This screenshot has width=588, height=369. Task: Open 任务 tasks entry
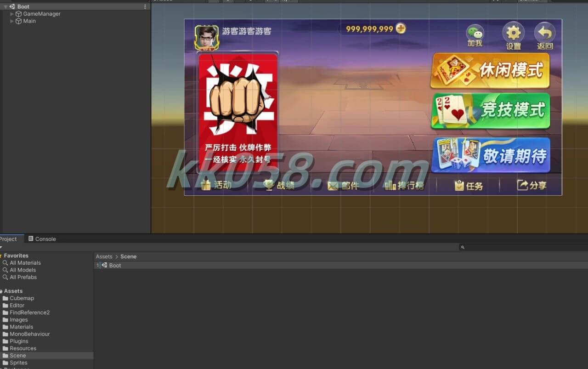pos(469,186)
